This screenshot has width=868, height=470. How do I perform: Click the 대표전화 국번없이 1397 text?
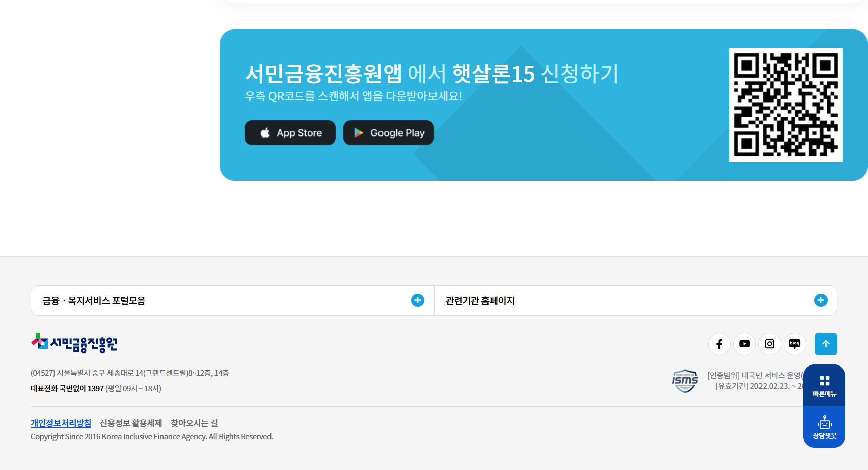[67, 388]
